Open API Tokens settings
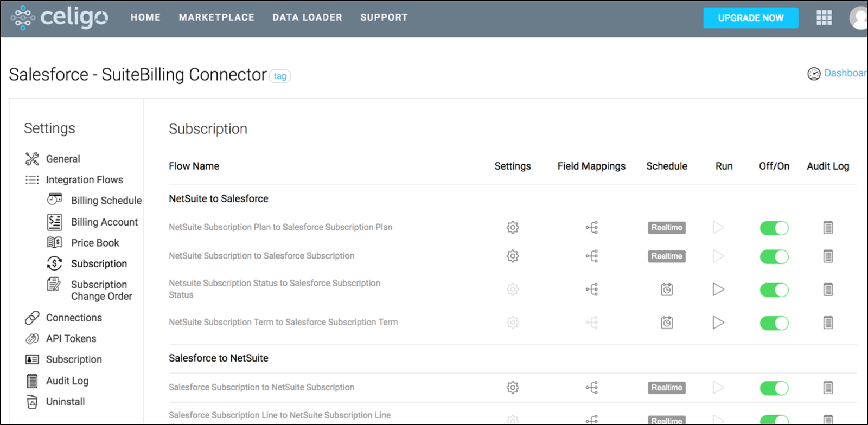This screenshot has height=425, width=868. 71,338
